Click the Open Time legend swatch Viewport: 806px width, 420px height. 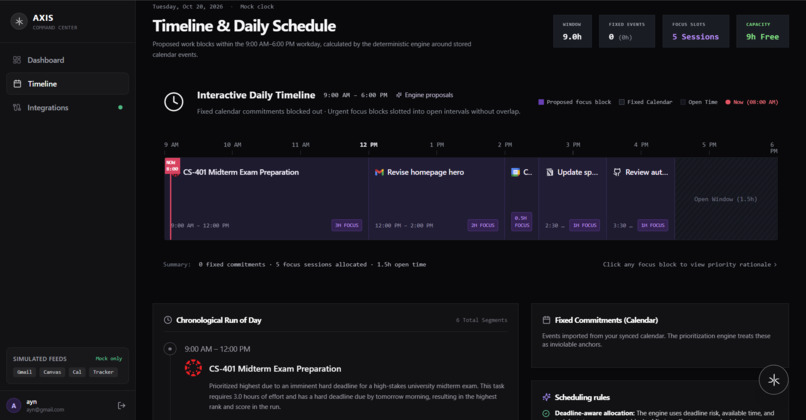click(x=683, y=102)
